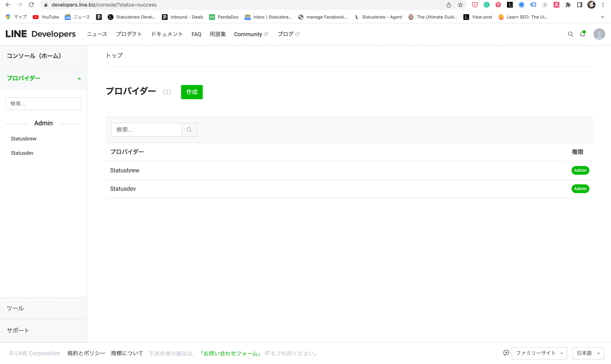Open the Community external link
The width and height of the screenshot is (611, 364).
pyautogui.click(x=251, y=34)
